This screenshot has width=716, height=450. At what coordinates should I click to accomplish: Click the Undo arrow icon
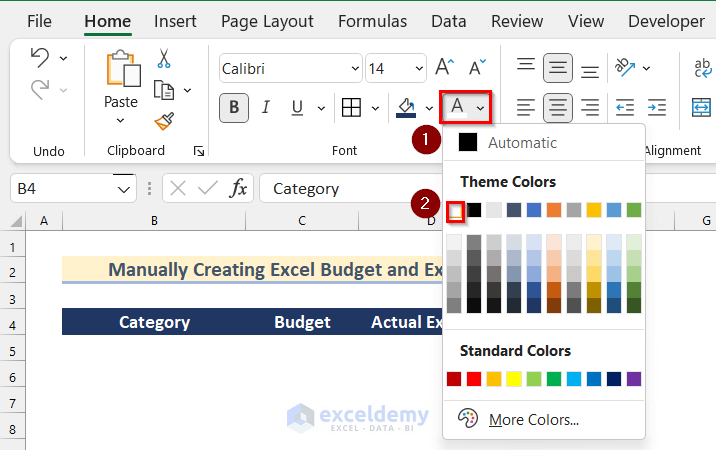[40, 58]
